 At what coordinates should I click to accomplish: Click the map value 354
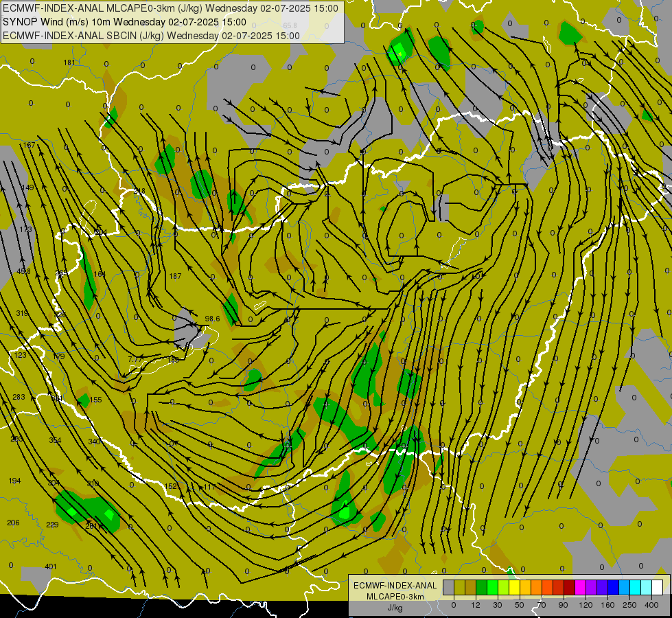(x=56, y=440)
